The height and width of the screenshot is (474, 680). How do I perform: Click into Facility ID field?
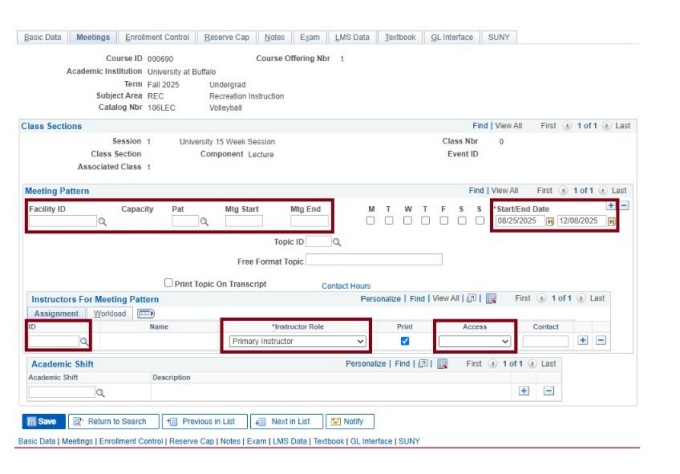click(x=62, y=221)
